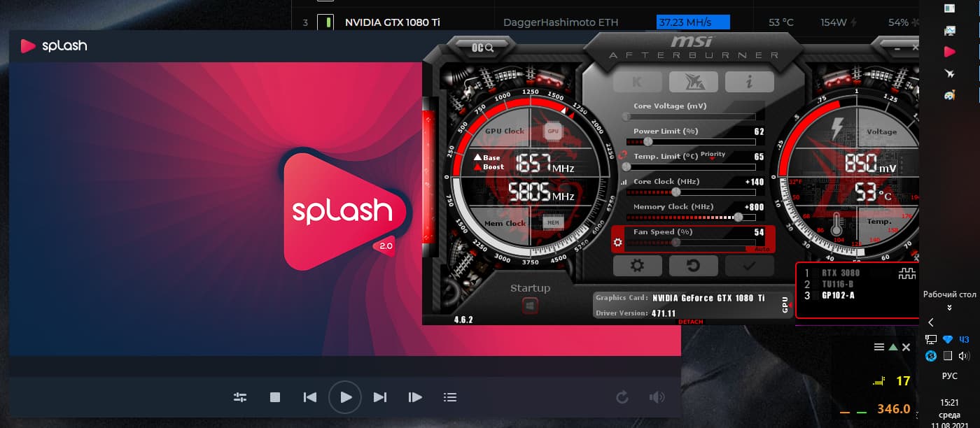This screenshot has height=428, width=980.
Task: Open Afterburner settings with the gear button
Action: [637, 266]
